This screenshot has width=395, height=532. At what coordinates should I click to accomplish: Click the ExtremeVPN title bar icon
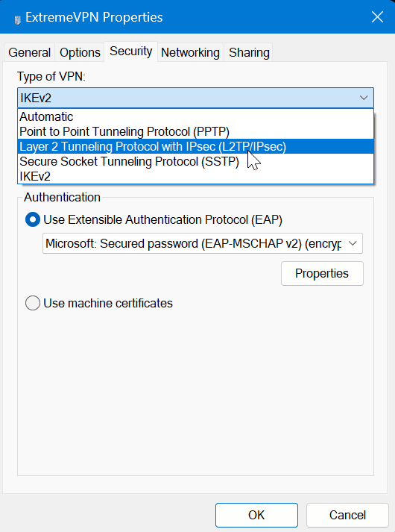(x=18, y=19)
